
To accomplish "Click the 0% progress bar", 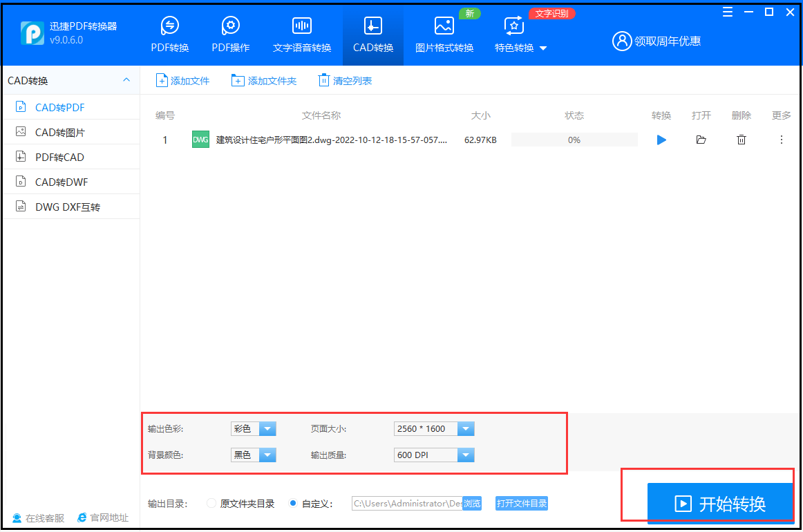I will (574, 140).
